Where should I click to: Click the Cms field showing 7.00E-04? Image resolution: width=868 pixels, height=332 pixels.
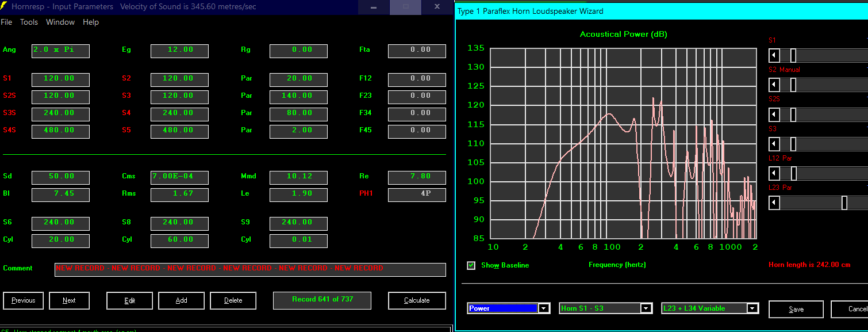coord(179,177)
